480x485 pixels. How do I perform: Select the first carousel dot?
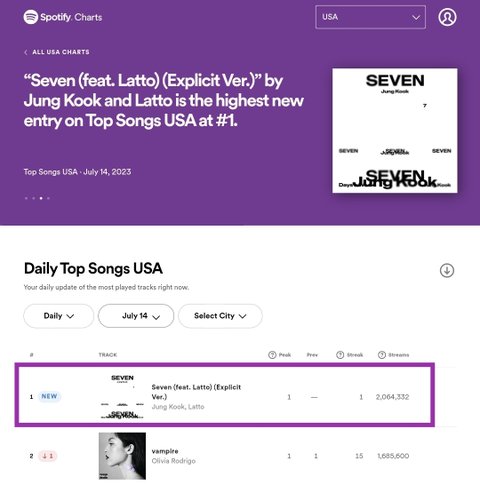pos(26,198)
